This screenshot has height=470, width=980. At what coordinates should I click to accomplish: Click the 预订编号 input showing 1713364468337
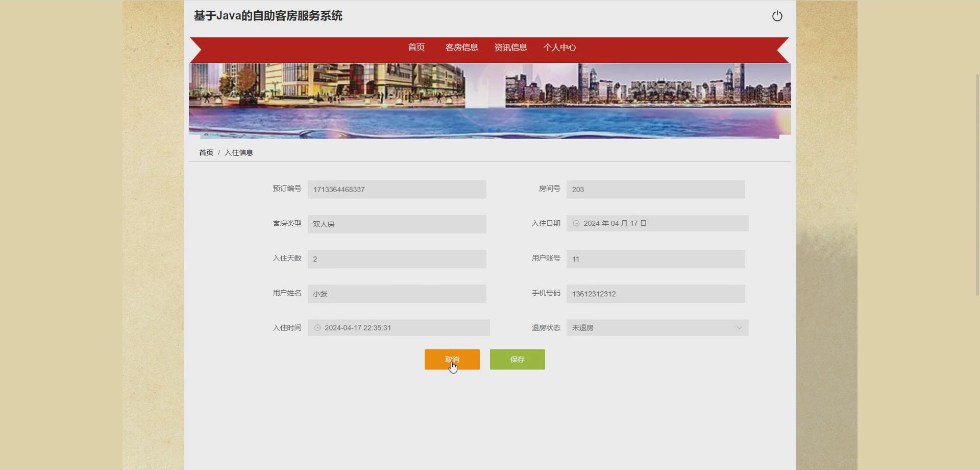(x=397, y=189)
